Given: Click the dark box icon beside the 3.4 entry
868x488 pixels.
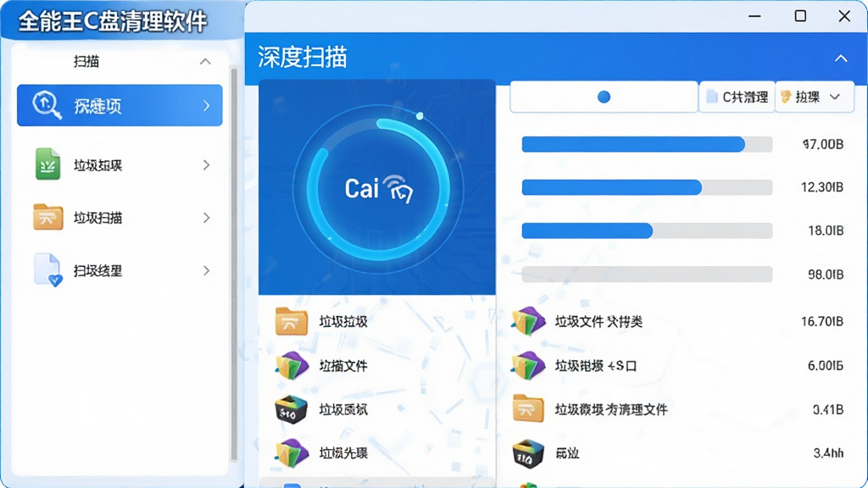Looking at the screenshot, I should [x=527, y=454].
